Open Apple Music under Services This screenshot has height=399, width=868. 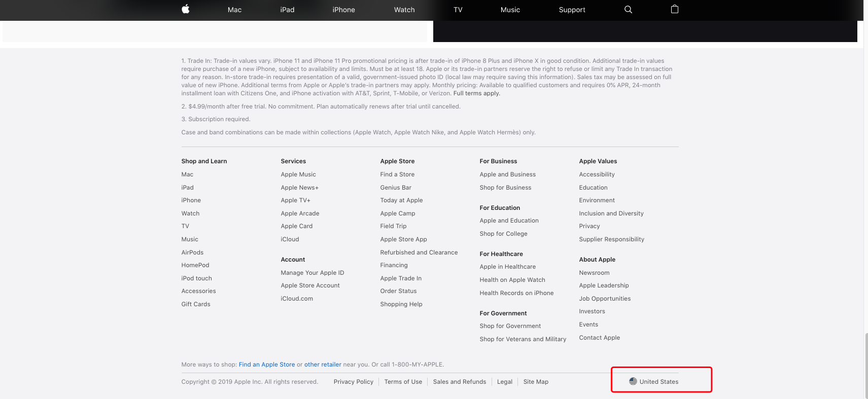[x=298, y=174]
